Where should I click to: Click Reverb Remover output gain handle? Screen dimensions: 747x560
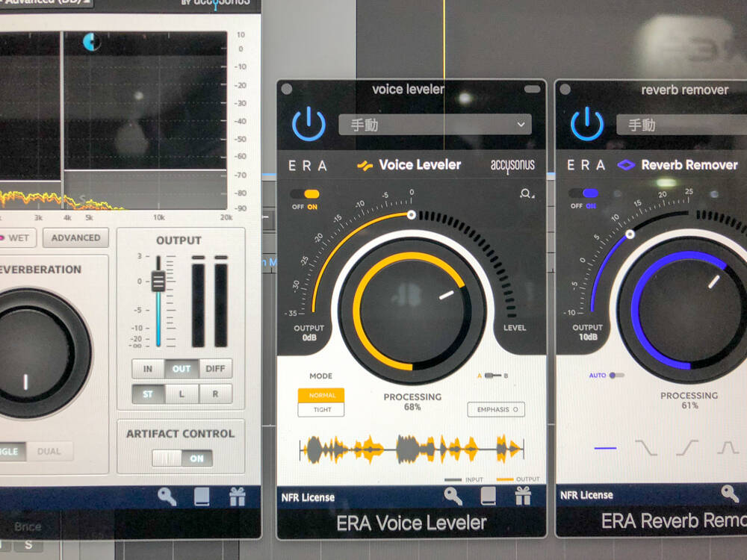point(630,234)
